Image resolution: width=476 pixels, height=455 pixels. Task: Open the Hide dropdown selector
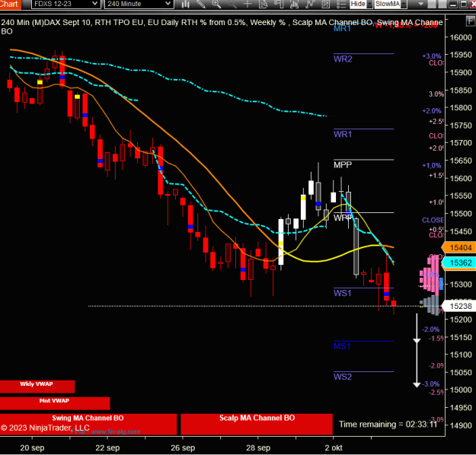[361, 4]
